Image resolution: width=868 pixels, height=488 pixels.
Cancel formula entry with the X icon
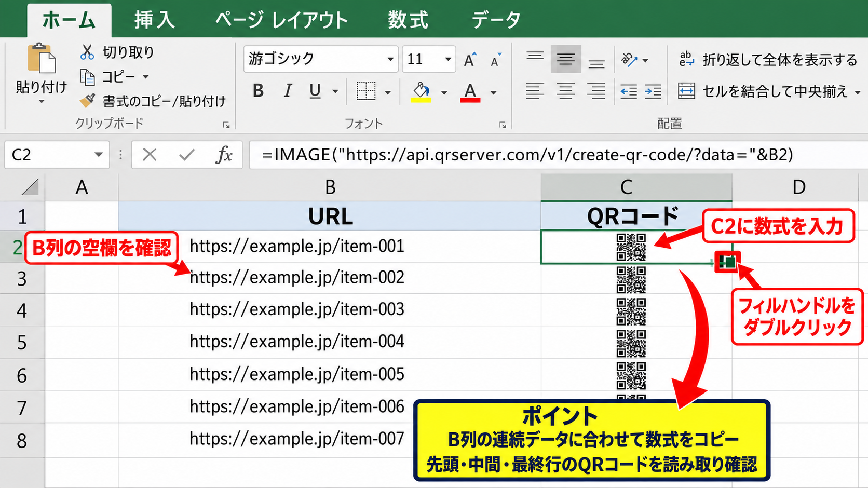[150, 155]
